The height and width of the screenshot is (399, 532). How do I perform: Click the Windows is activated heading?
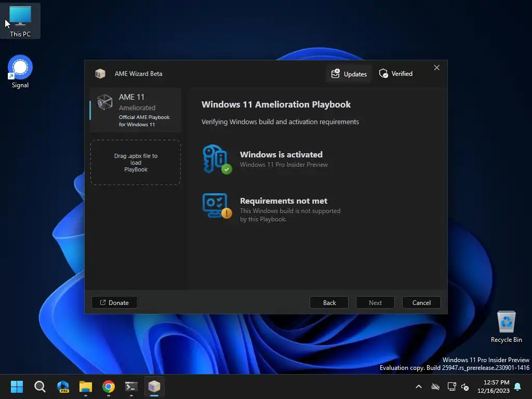[x=281, y=154]
